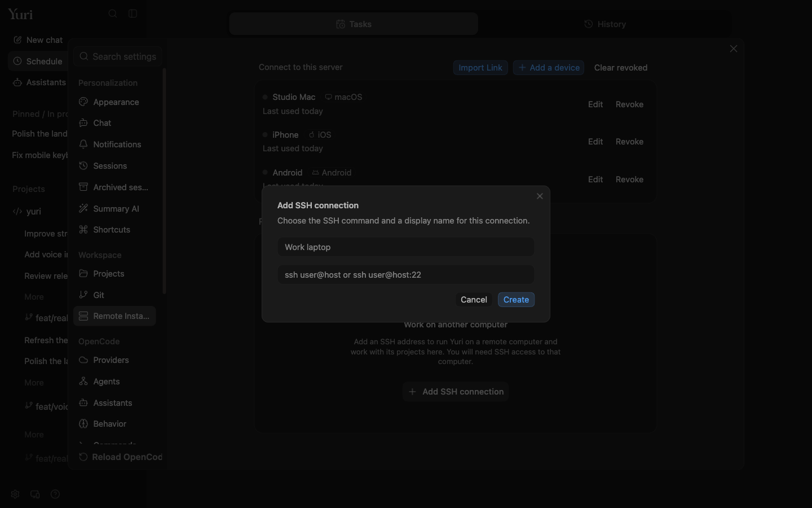This screenshot has height=508, width=812.
Task: Click the help question mark icon
Action: (x=55, y=494)
